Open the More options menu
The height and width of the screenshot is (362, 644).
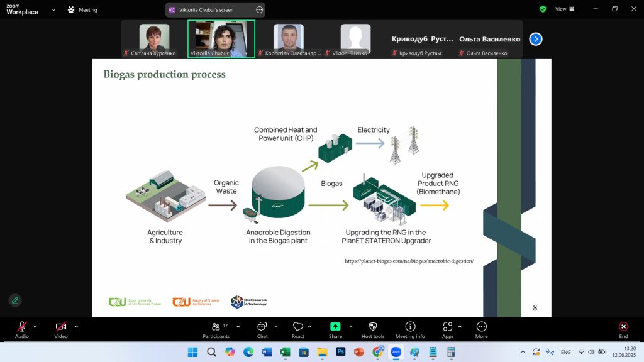tap(481, 329)
